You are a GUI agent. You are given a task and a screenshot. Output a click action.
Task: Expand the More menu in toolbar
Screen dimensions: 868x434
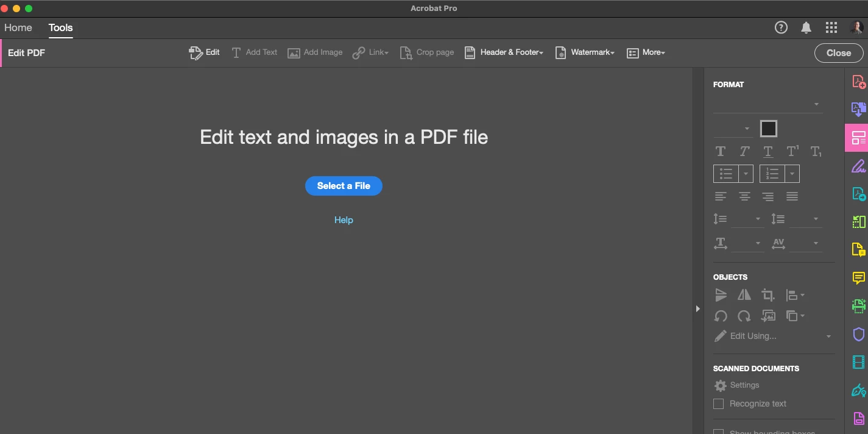tap(646, 52)
